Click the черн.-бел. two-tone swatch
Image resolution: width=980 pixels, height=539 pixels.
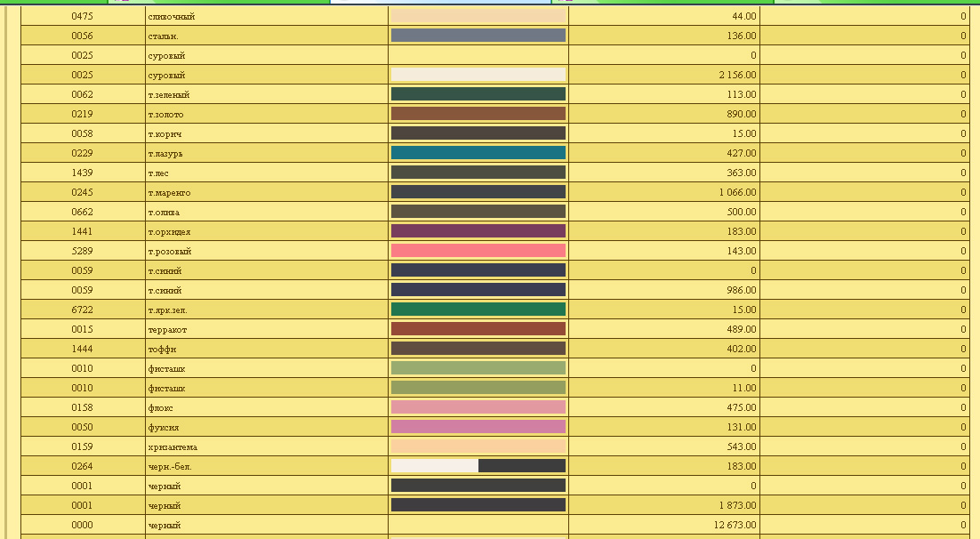pyautogui.click(x=478, y=466)
